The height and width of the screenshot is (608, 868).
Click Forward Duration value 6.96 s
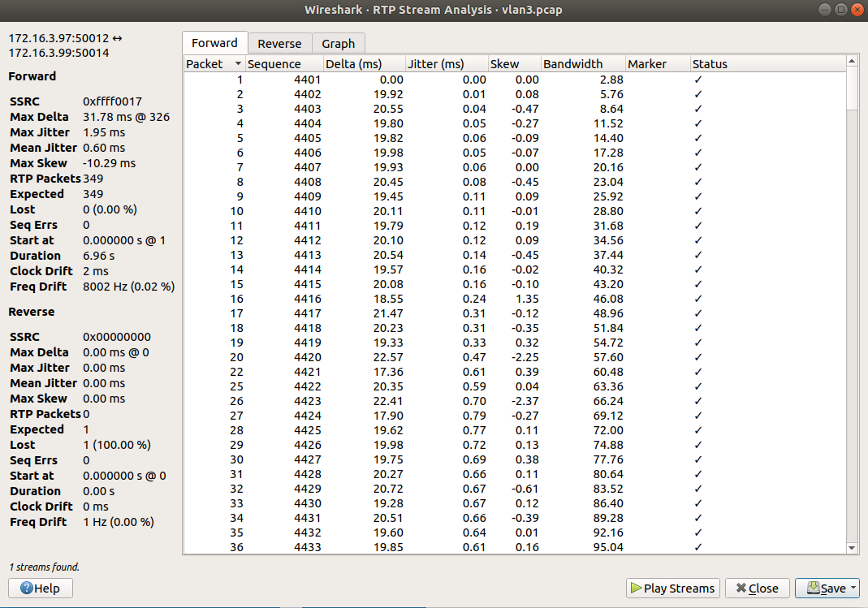pyautogui.click(x=98, y=256)
